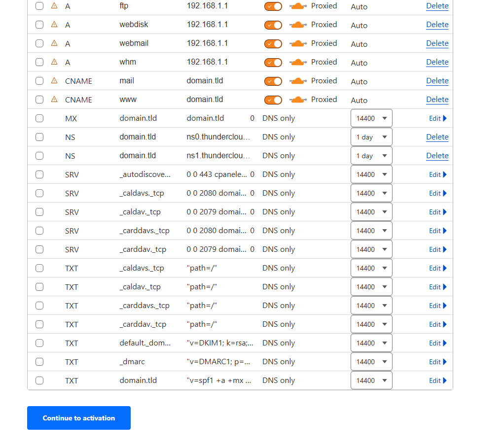Image resolution: width=503 pixels, height=448 pixels.
Task: Select checkbox for SRV _caldav._tcp record
Action: point(39,212)
